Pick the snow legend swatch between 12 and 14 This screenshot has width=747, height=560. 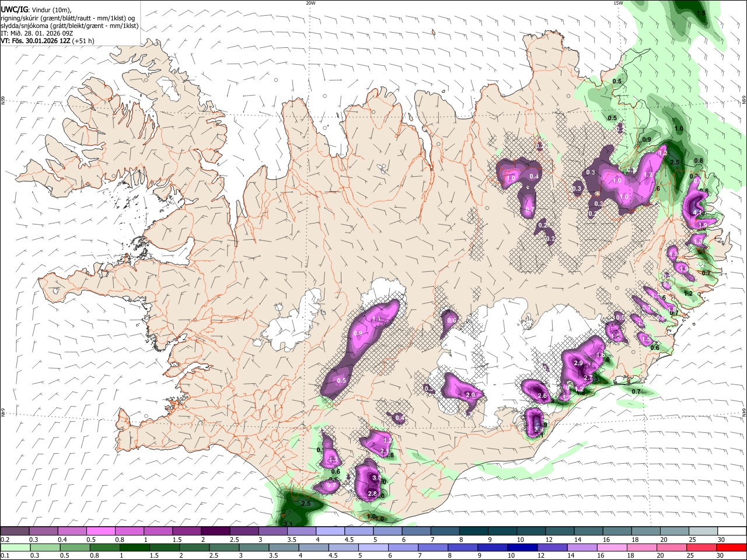click(x=559, y=531)
